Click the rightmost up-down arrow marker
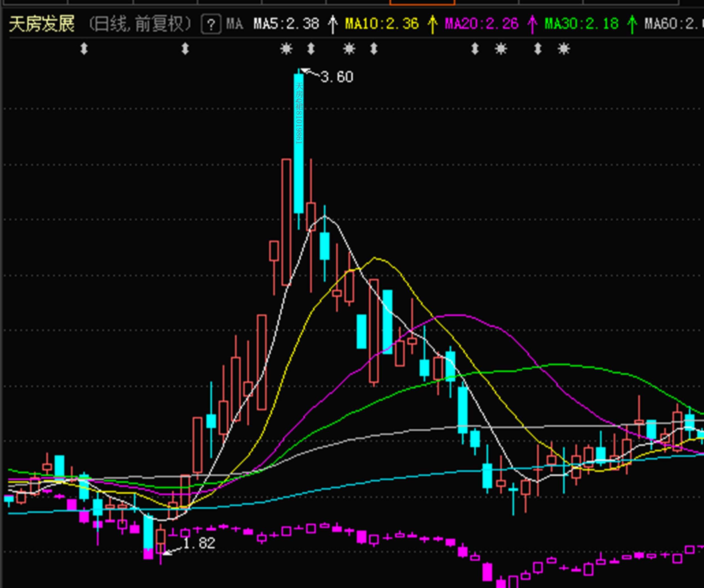 pos(537,49)
